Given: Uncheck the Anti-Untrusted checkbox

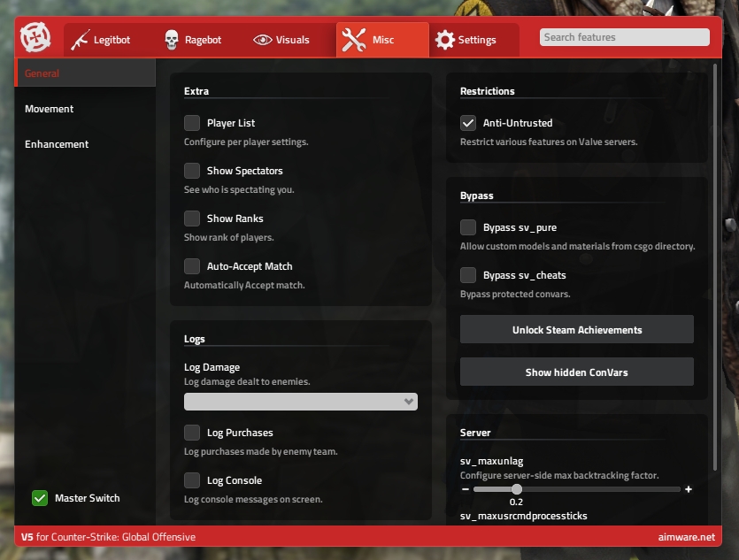Looking at the screenshot, I should [468, 123].
